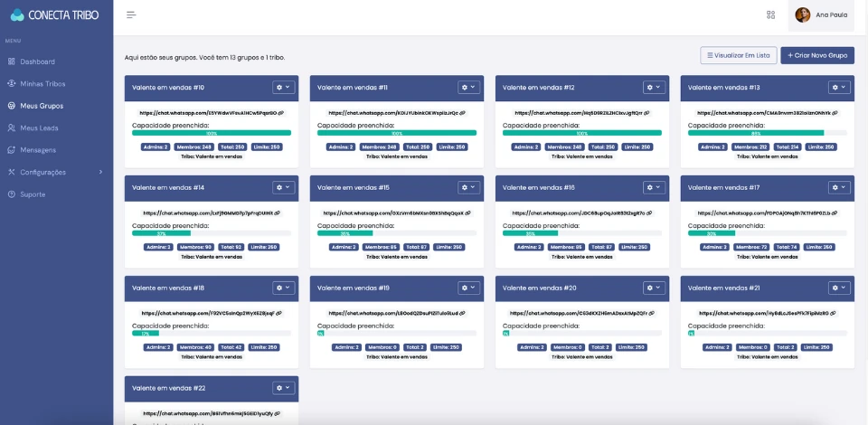868x425 pixels.
Task: Go to Dashboard in the sidebar
Action: click(x=37, y=61)
